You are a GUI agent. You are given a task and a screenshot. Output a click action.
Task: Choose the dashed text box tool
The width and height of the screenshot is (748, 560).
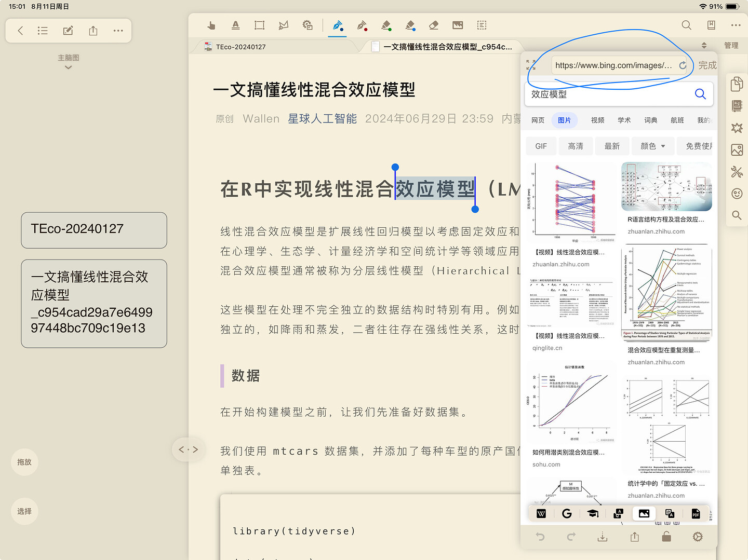482,25
